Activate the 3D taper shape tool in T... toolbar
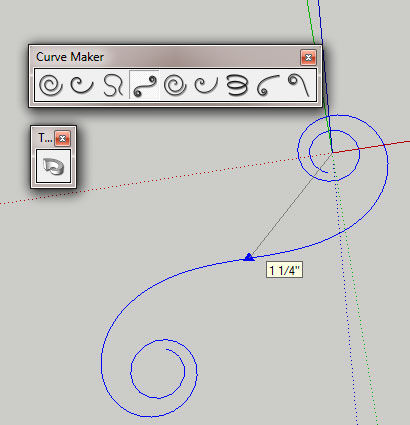Image resolution: width=410 pixels, height=425 pixels. (53, 166)
